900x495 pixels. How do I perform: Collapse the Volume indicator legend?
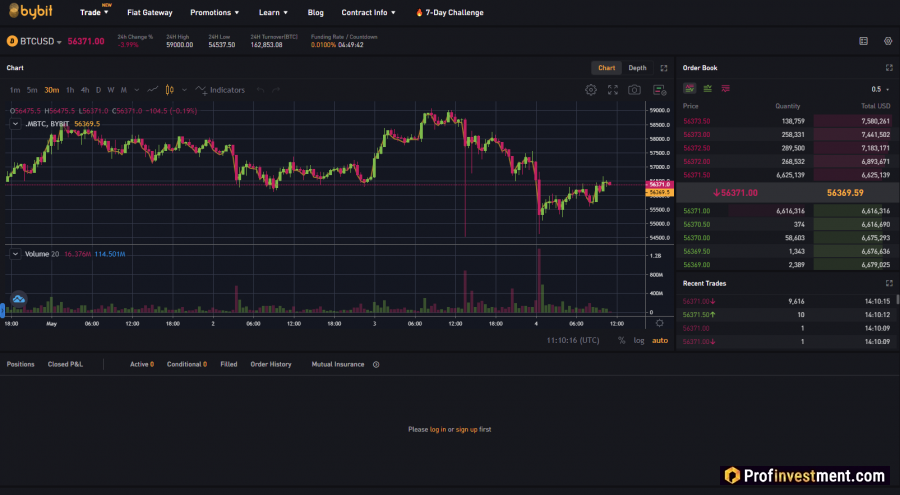pyautogui.click(x=15, y=254)
